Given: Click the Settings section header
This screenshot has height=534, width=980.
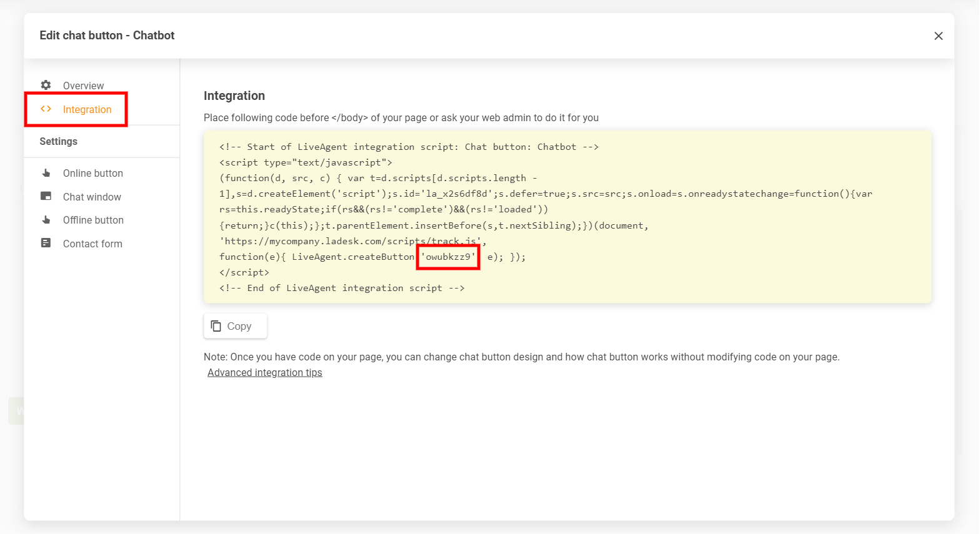Looking at the screenshot, I should [x=59, y=142].
